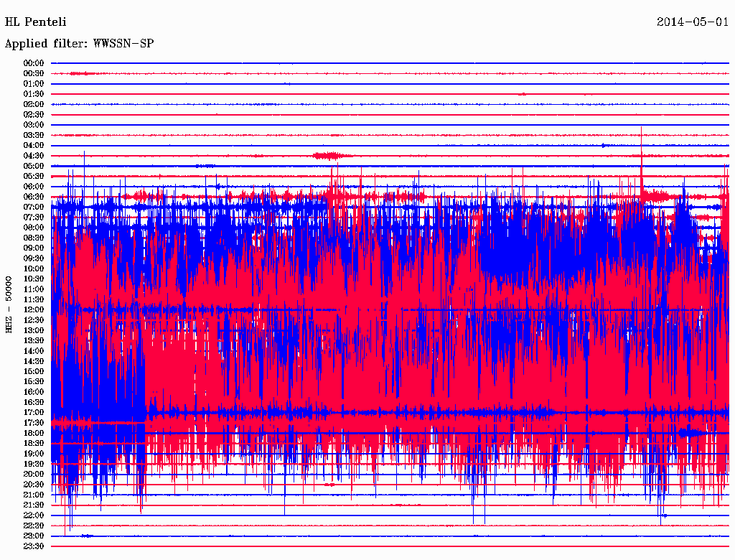Screen dimensions: 735x560
Task: Select the 04:00 time label
Action: [34, 146]
